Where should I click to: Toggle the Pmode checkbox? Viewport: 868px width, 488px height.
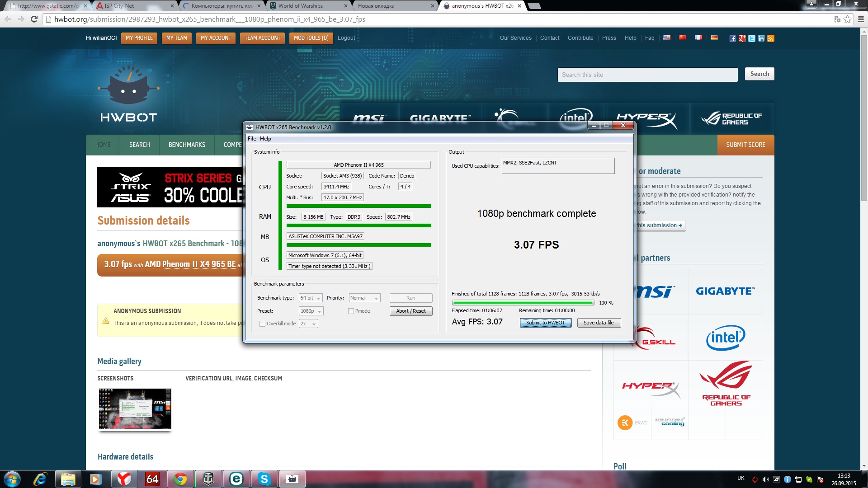(351, 311)
